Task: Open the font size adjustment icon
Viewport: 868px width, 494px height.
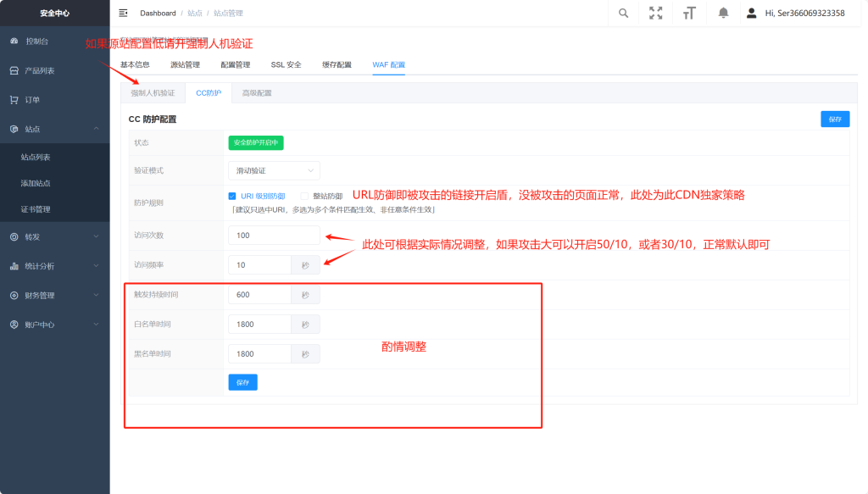Action: point(689,13)
